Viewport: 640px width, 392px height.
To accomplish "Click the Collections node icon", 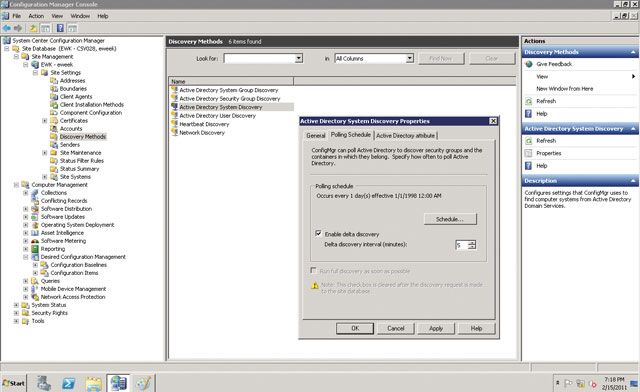I will point(35,193).
